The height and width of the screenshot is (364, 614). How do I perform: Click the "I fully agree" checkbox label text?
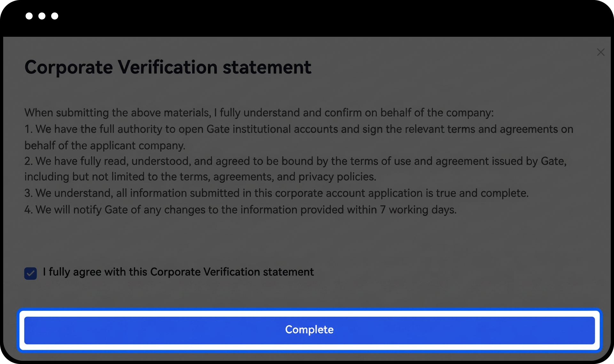178,272
